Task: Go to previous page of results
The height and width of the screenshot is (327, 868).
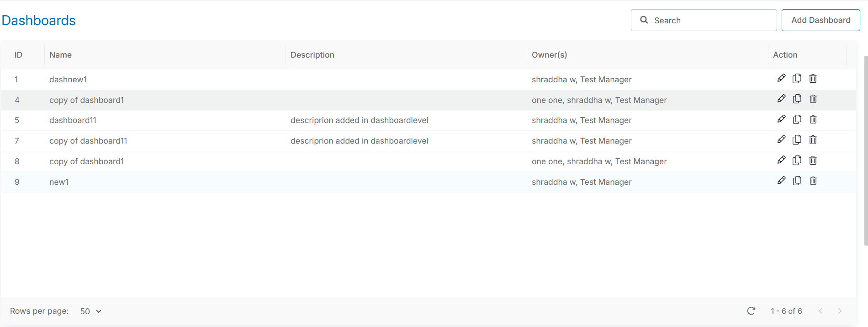Action: coord(820,311)
